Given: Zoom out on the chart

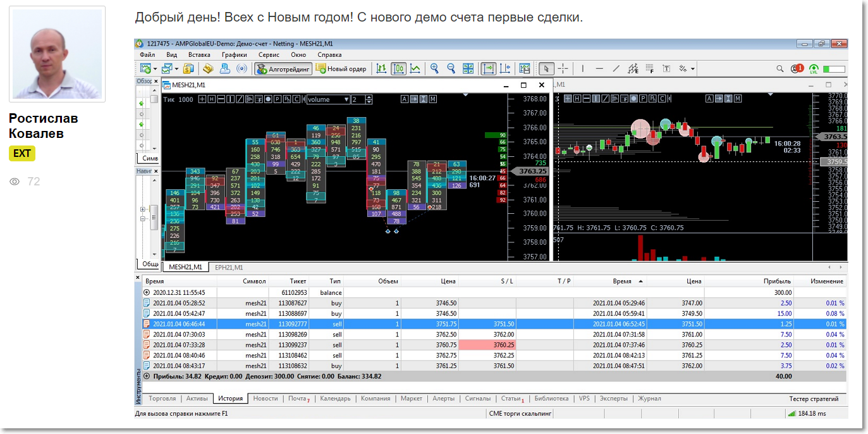Looking at the screenshot, I should [x=451, y=68].
